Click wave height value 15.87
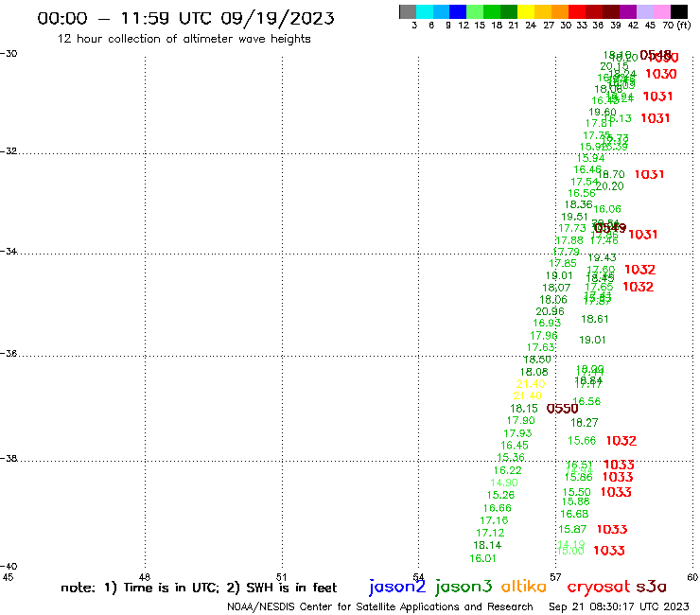The width and height of the screenshot is (700, 615). pyautogui.click(x=572, y=529)
